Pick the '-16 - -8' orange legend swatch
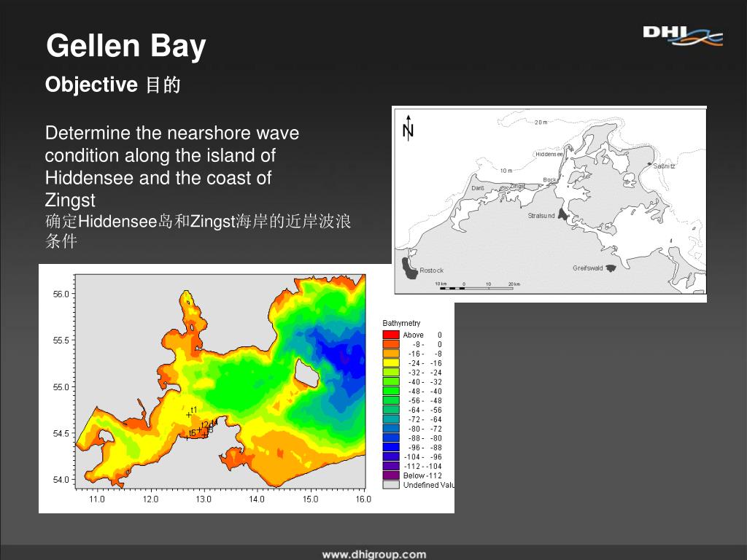This screenshot has height=560, width=747. [391, 354]
